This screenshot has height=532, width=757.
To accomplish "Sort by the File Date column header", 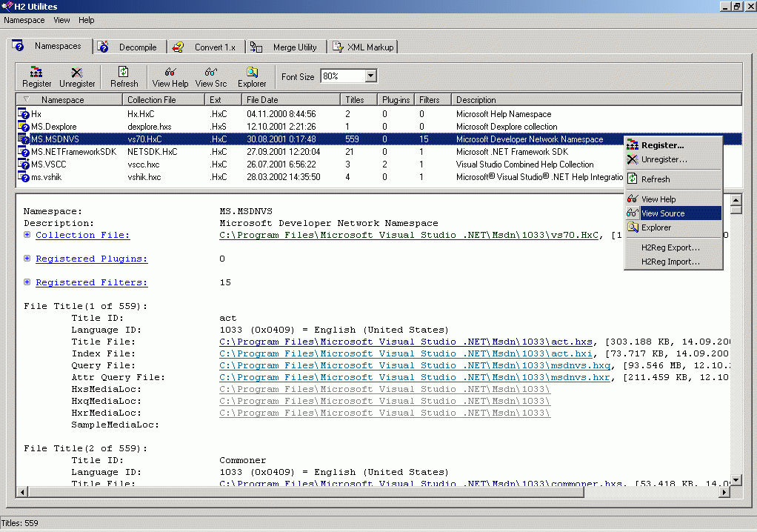I will click(290, 100).
